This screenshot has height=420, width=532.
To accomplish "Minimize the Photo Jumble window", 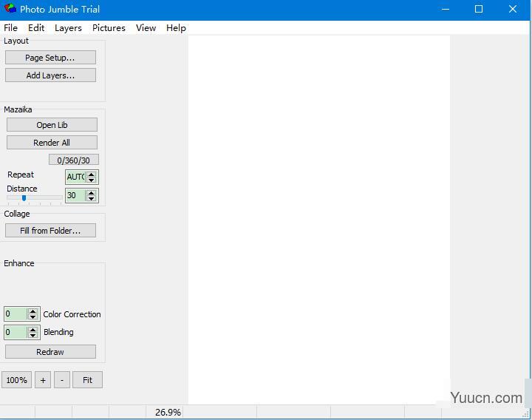I will 446,9.
